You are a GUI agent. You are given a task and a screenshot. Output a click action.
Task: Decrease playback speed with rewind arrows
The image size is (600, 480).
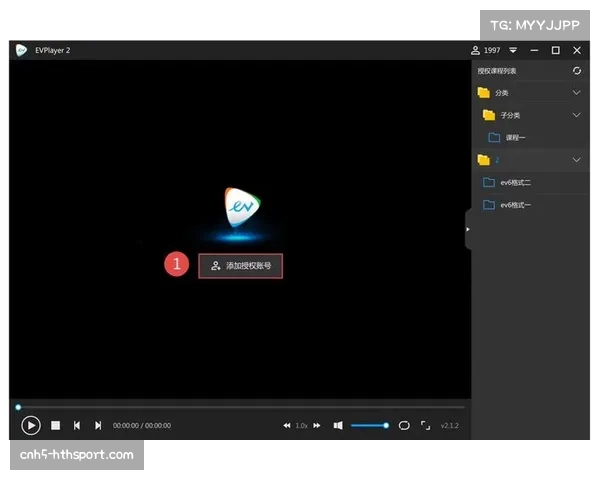click(x=286, y=425)
